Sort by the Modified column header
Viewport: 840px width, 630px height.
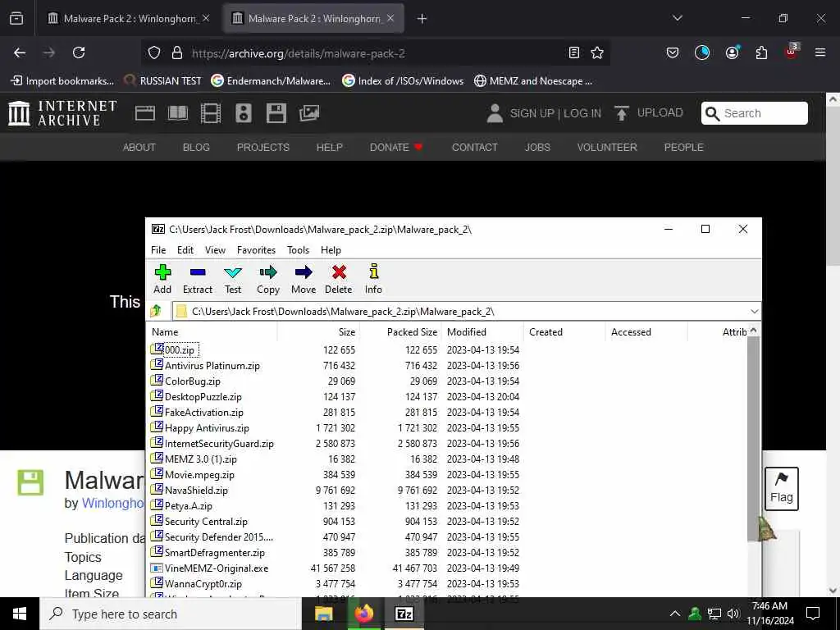pos(482,331)
